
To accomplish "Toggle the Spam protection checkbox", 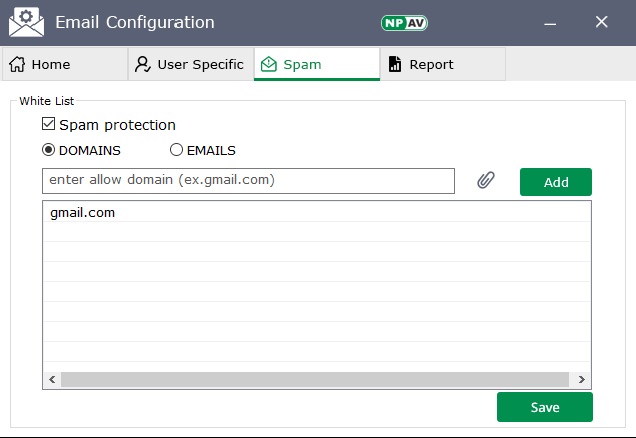I will [48, 125].
